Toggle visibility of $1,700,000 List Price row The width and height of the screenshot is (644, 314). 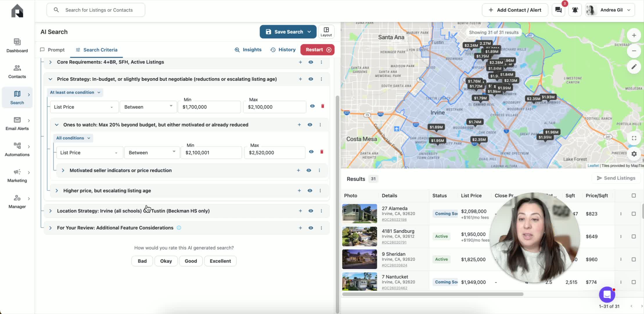312,106
